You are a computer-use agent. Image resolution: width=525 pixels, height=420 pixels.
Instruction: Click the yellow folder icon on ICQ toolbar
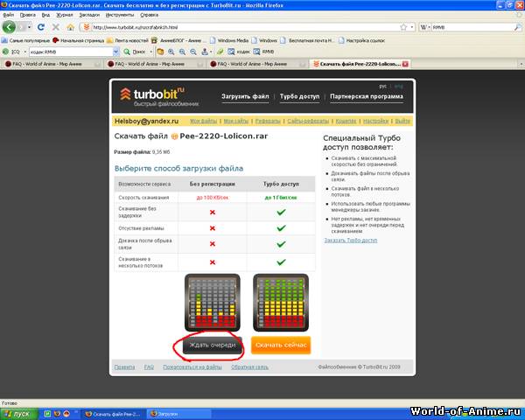160,52
